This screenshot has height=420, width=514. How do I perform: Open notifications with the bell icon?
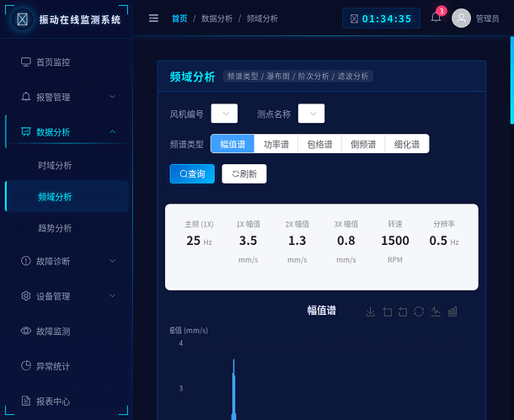(436, 17)
